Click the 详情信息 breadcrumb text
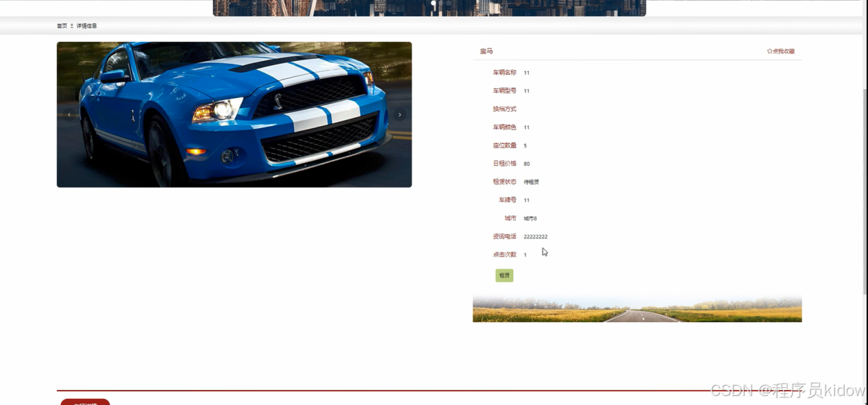The width and height of the screenshot is (868, 405). (86, 26)
